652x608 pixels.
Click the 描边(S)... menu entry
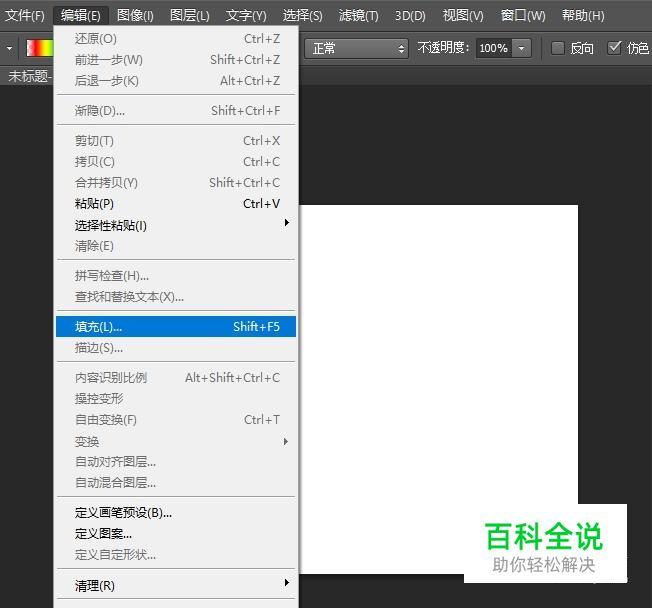(176, 348)
